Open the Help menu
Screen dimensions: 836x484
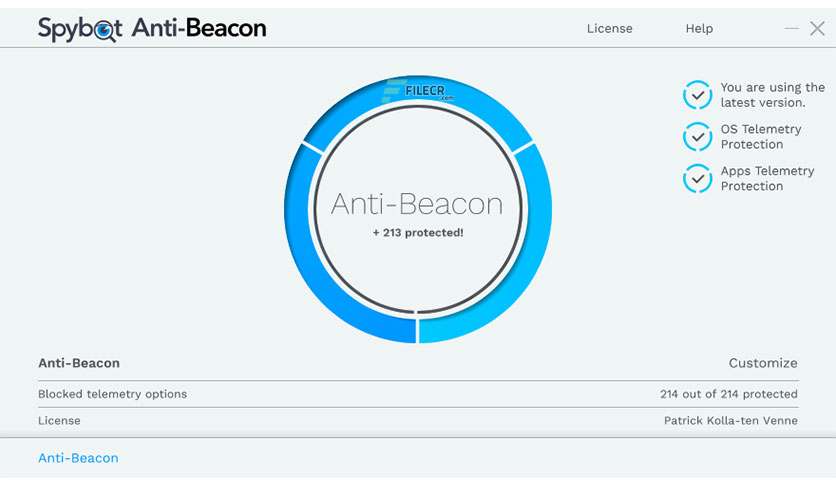tap(699, 29)
